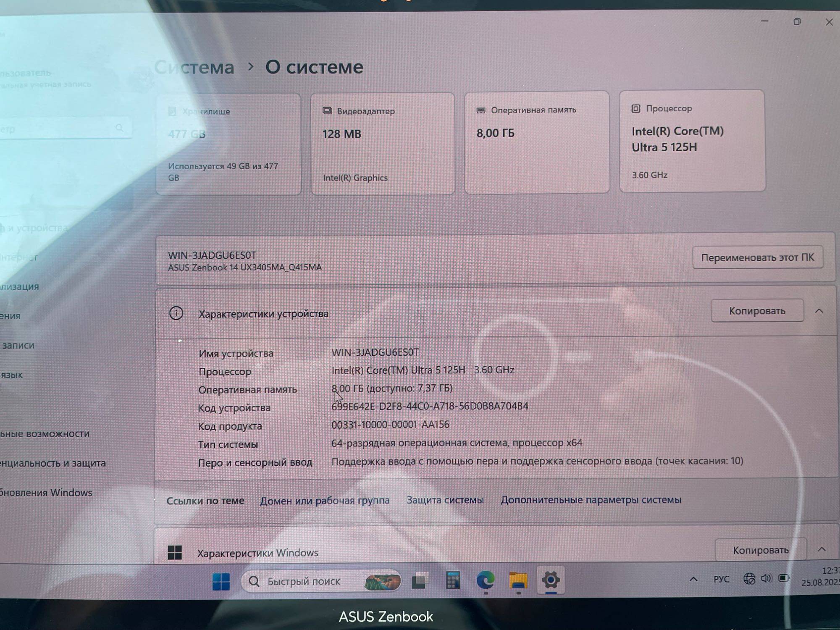Screen dimensions: 840x630
Task: Open Время и язык sidebar item
Action: [x=12, y=375]
